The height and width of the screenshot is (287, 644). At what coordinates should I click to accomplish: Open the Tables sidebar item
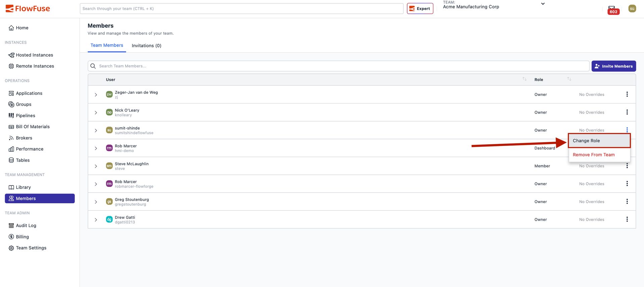pyautogui.click(x=23, y=160)
